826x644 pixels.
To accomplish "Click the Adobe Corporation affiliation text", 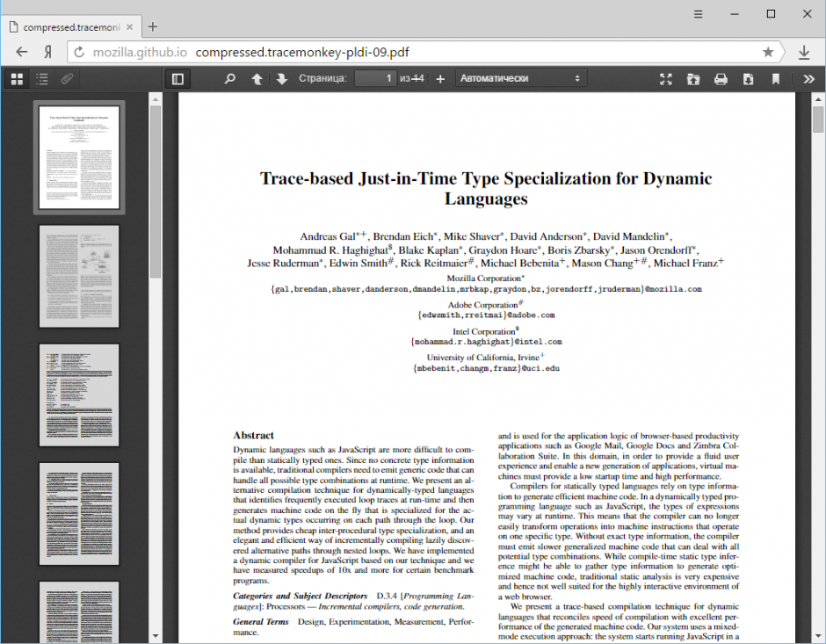I will click(x=485, y=304).
